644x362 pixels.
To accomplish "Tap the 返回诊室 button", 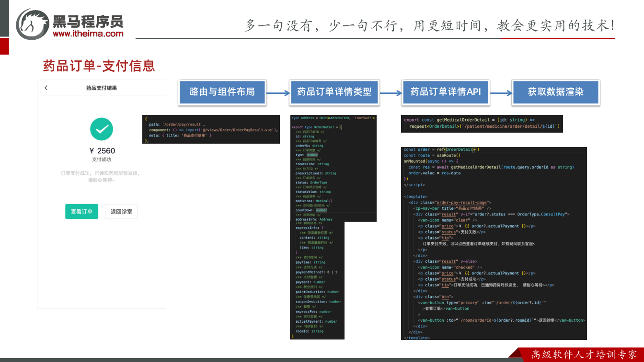I will point(121,211).
